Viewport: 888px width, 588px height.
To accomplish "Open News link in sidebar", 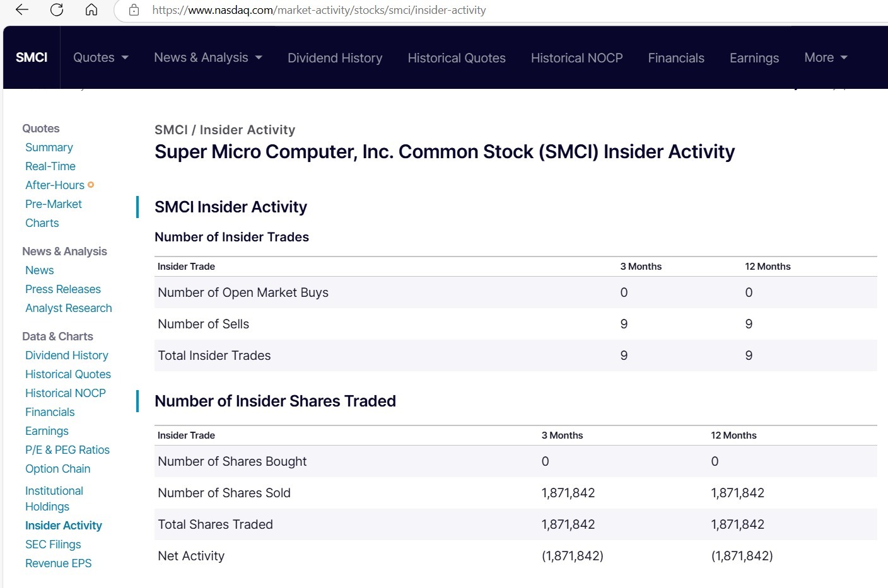I will [x=40, y=270].
